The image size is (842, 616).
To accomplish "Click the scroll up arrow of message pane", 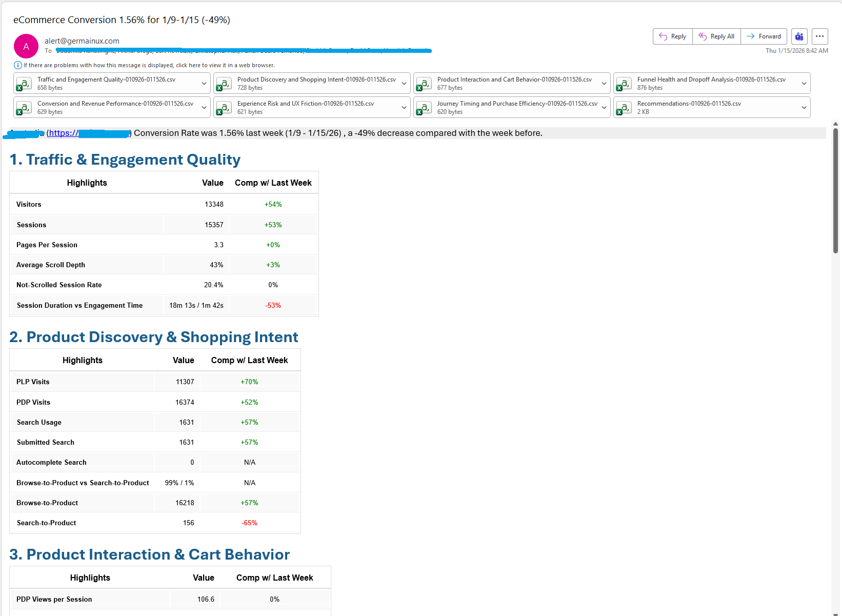I will coord(835,124).
